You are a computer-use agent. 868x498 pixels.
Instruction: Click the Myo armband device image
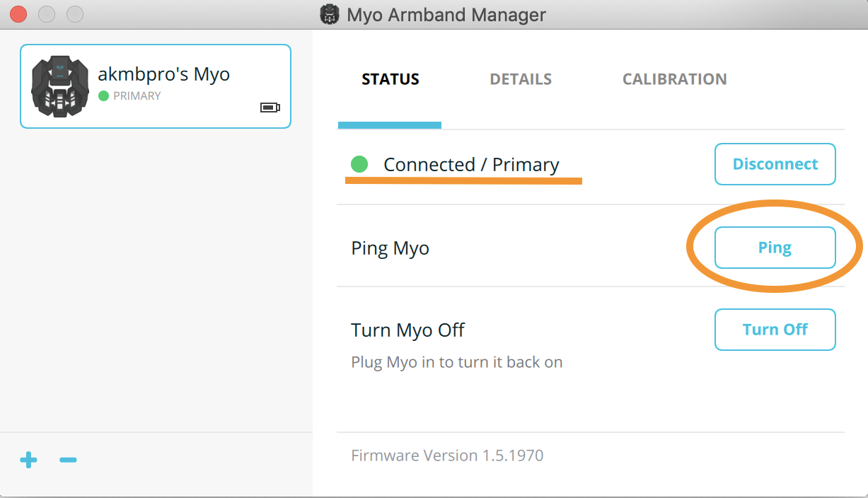point(60,86)
